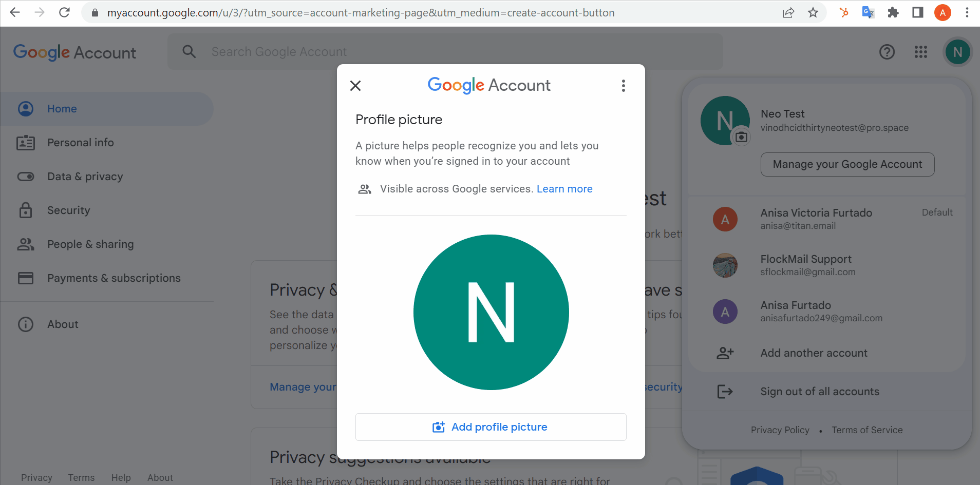Open Terms of Service link
This screenshot has width=980, height=485.
pyautogui.click(x=867, y=430)
